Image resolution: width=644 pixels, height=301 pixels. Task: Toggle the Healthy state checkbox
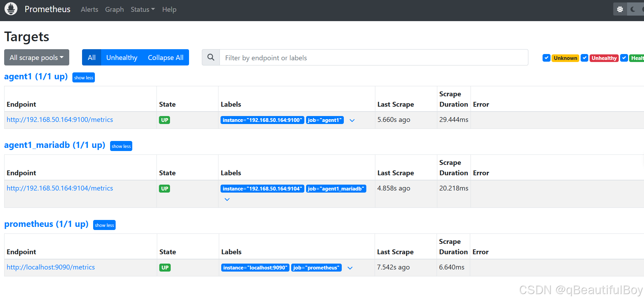(x=624, y=58)
